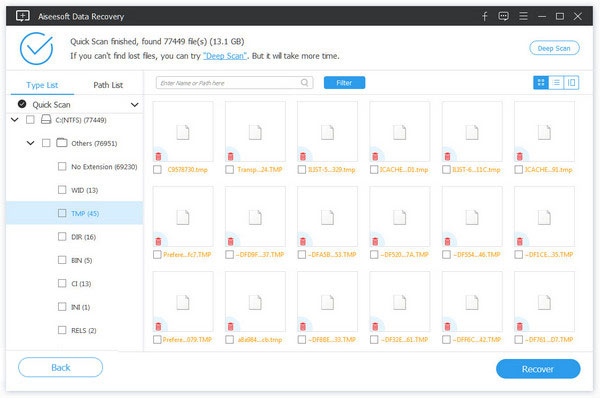This screenshot has width=600, height=398.
Task: Follow the "Deep Scan" hyperlink in message
Action: click(225, 56)
